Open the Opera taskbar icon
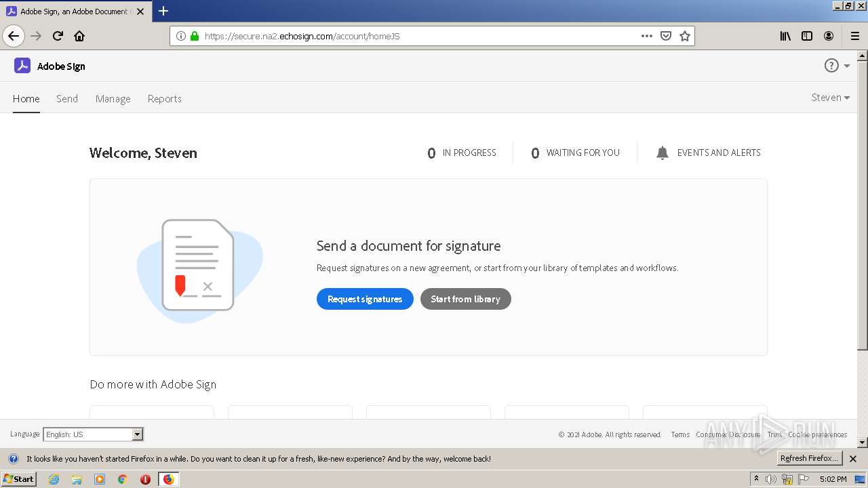The height and width of the screenshot is (488, 868). pyautogui.click(x=145, y=479)
